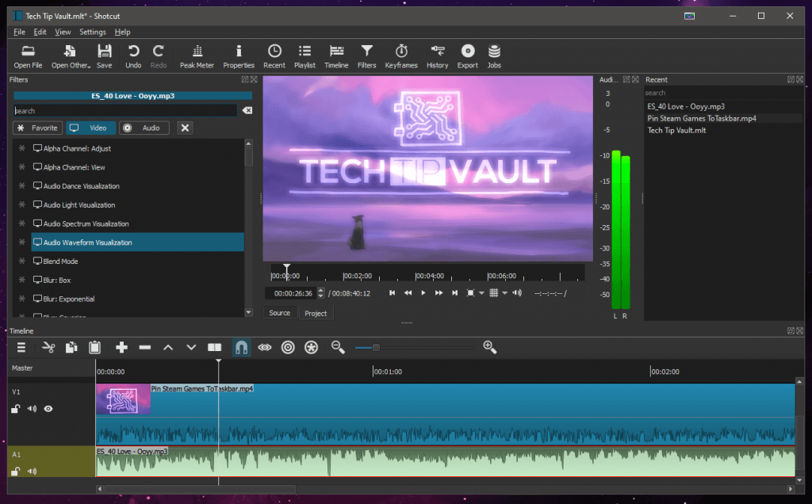The height and width of the screenshot is (504, 812).
Task: Toggle snapping with the magnet icon
Action: 241,347
